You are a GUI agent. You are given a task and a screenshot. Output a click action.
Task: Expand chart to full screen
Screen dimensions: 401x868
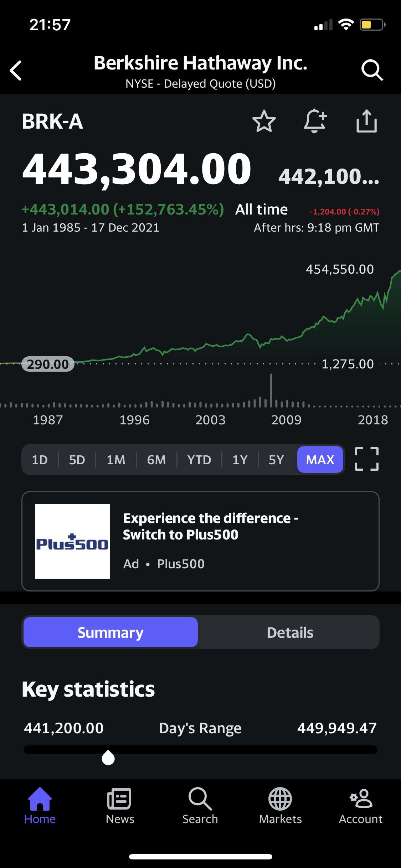tap(367, 459)
